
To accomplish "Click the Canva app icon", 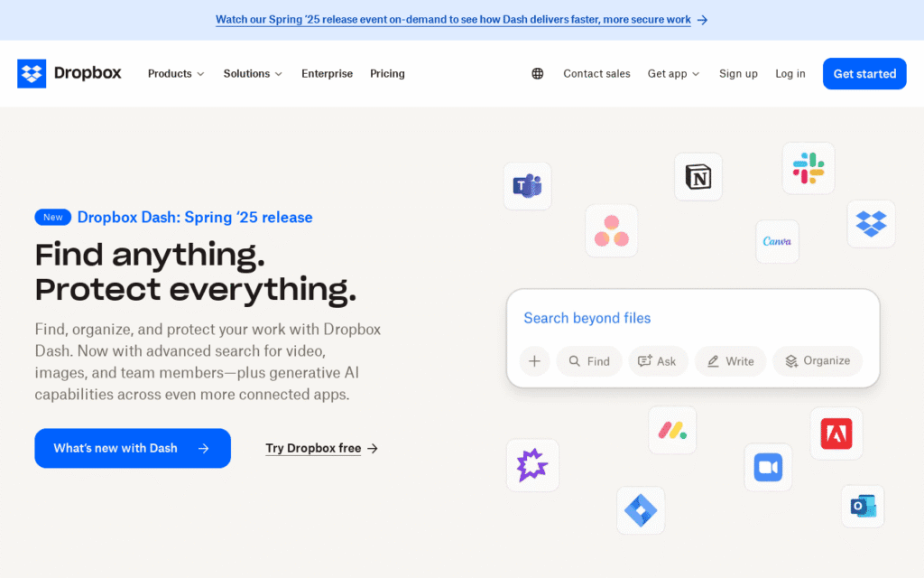I will pos(777,241).
